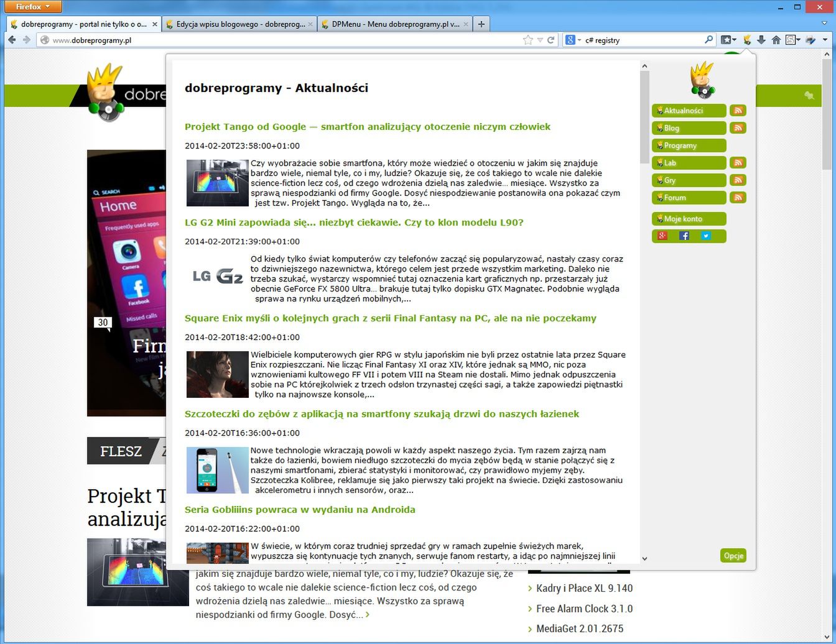Open the Square Enix Final Fantasy article

(391, 318)
